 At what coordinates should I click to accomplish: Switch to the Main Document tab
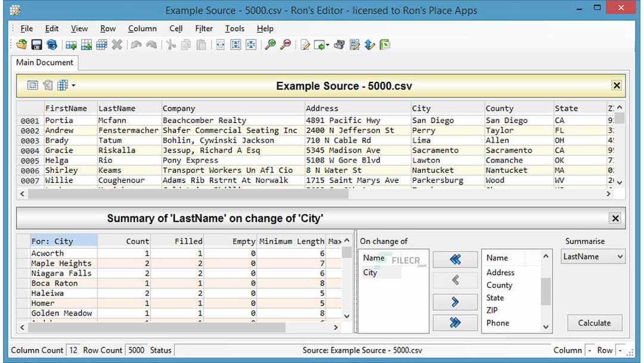pyautogui.click(x=45, y=62)
